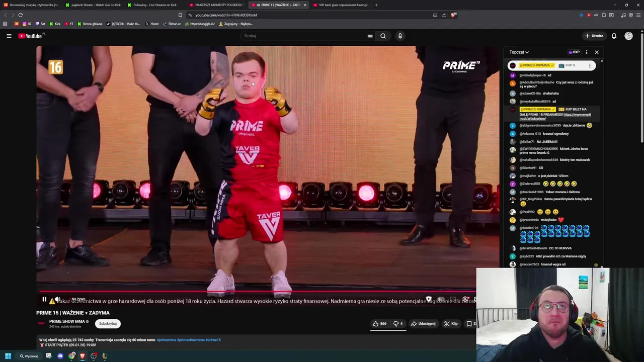The width and height of the screenshot is (644, 362).
Task: Open the player settings gear
Action: 465,299
